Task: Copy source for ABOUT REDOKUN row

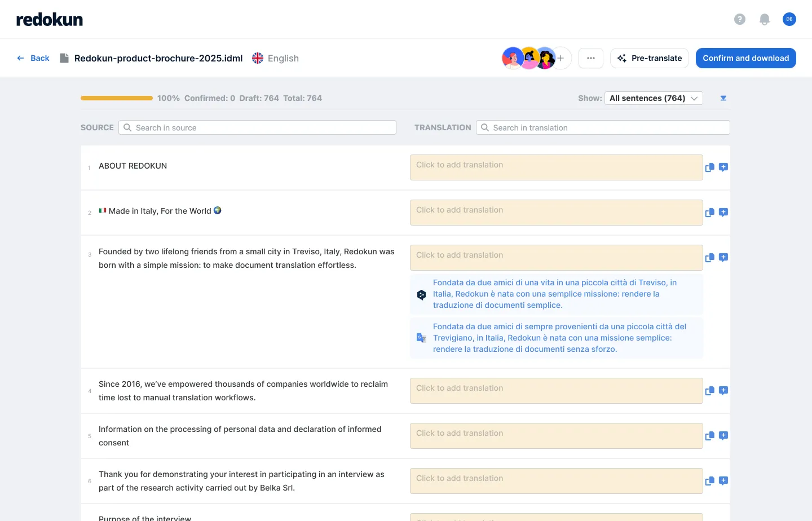Action: tap(710, 167)
